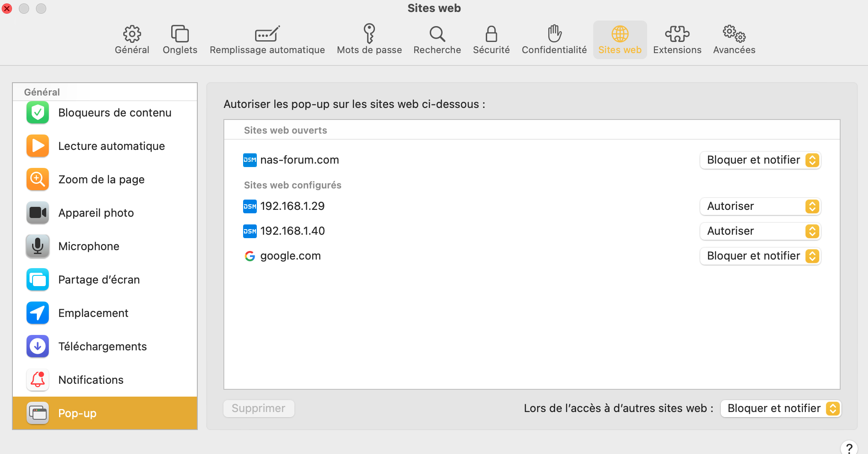Select the Pop-up sidebar label
This screenshot has height=454, width=868.
[x=77, y=413]
